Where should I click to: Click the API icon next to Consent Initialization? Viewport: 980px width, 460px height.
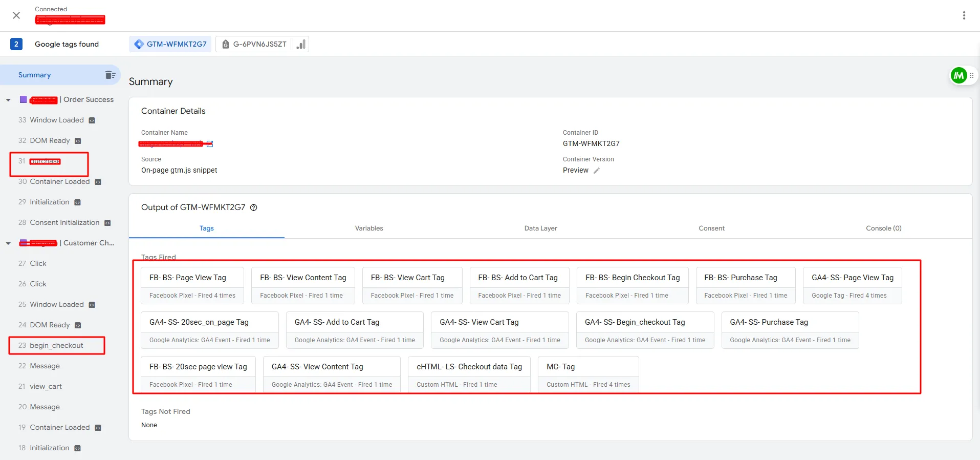107,223
